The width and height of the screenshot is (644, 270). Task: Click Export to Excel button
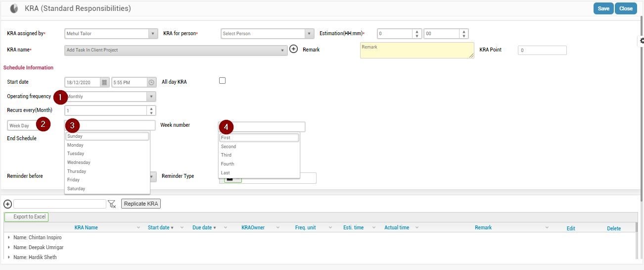27,217
